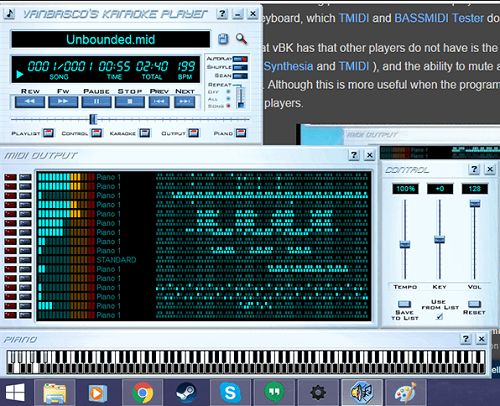Screen dimensions: 500x406
Task: Toggle the Piano window button
Action: click(x=241, y=133)
